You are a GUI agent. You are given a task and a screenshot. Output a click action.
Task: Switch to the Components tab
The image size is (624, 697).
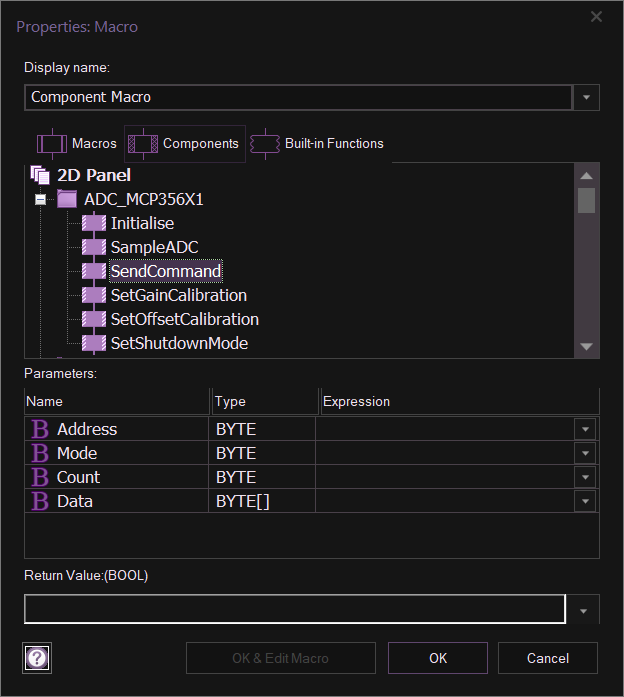click(184, 144)
